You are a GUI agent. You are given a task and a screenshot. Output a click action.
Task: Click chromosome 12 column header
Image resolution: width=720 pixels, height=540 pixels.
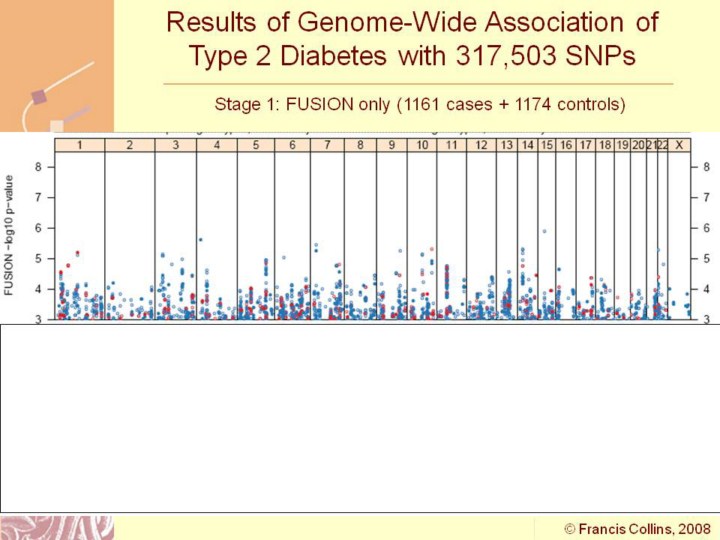point(481,146)
